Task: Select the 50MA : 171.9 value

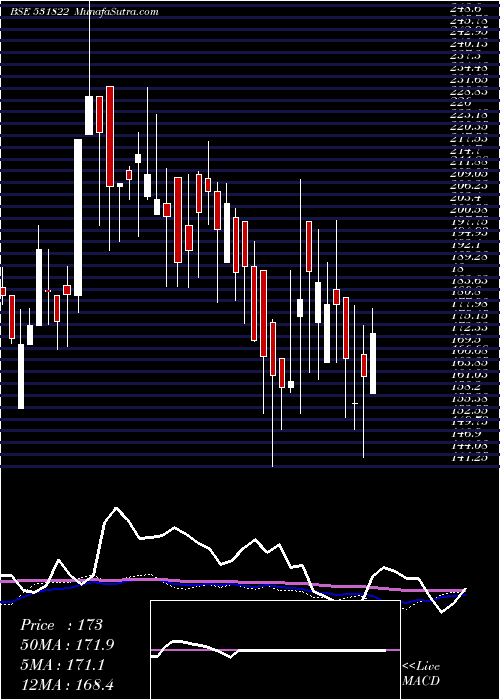Action: pos(67,645)
